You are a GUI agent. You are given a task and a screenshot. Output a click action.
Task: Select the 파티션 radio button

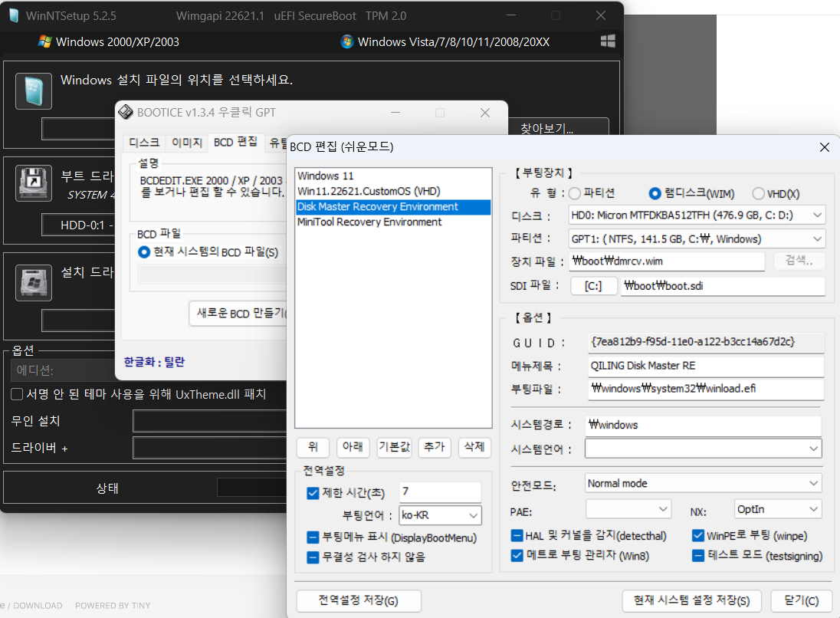pos(575,193)
